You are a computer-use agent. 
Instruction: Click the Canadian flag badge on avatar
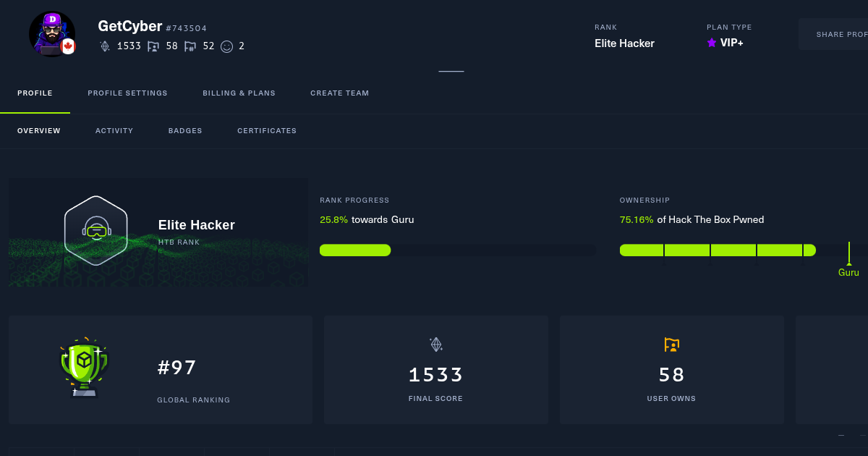[x=68, y=47]
